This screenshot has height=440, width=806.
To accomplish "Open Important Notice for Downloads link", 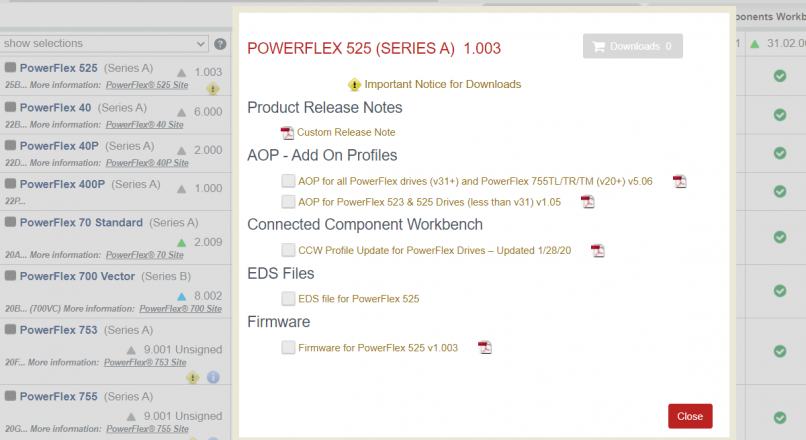I will click(443, 84).
